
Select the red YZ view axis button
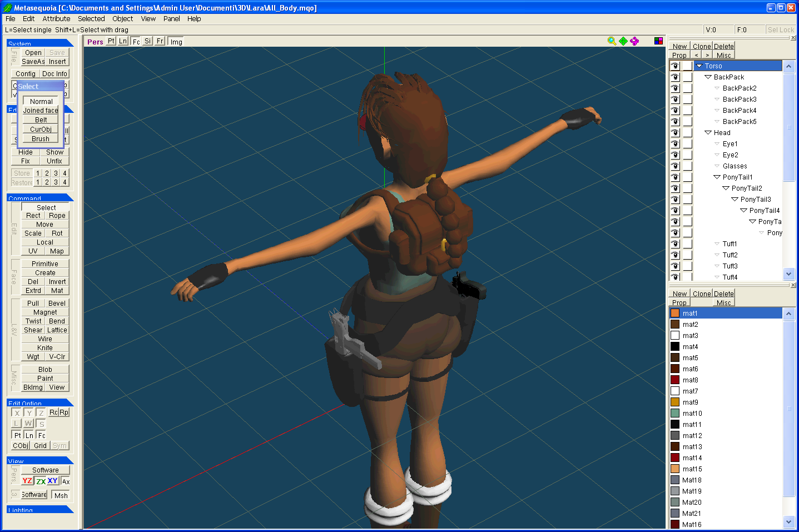point(27,481)
